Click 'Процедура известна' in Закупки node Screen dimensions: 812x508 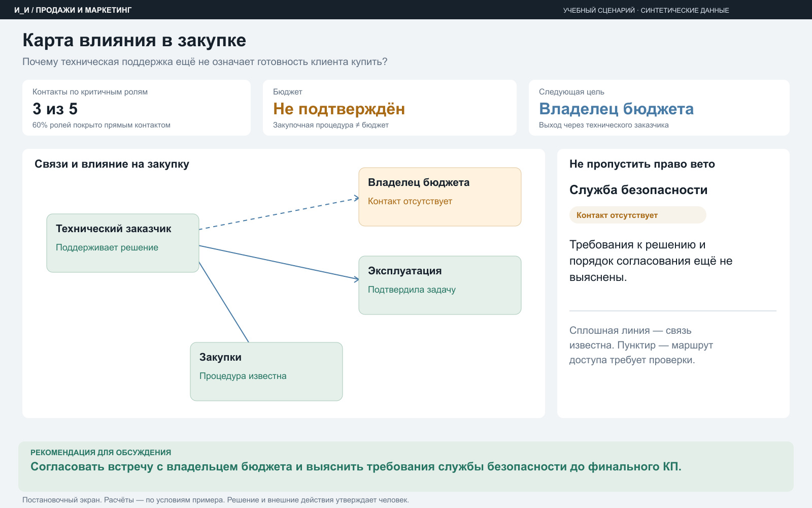pyautogui.click(x=243, y=376)
